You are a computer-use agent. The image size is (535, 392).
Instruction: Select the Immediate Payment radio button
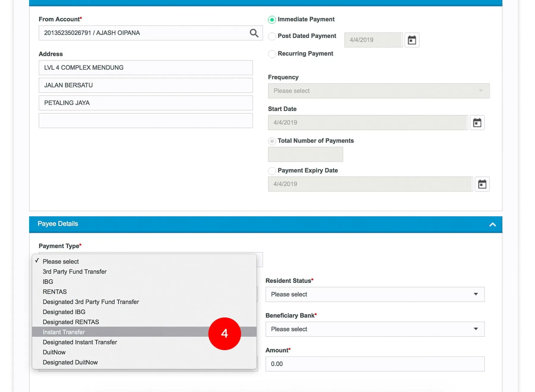[272, 20]
